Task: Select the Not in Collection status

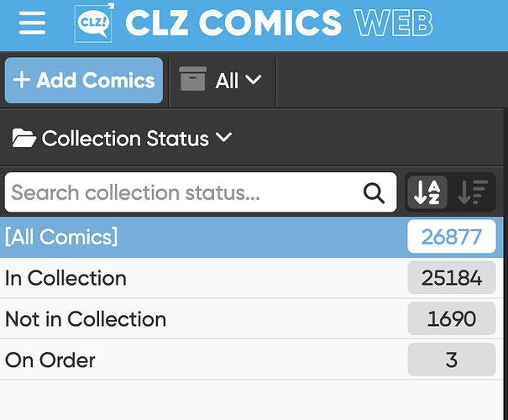Action: coord(86,319)
